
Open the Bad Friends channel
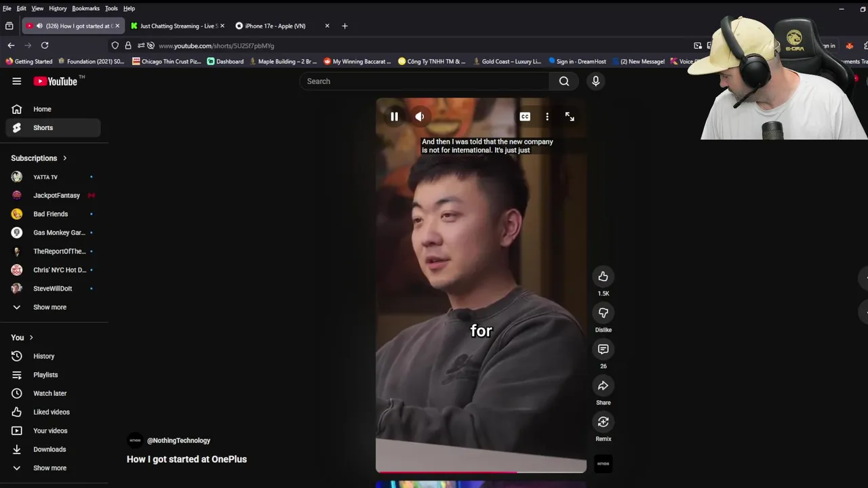point(53,214)
